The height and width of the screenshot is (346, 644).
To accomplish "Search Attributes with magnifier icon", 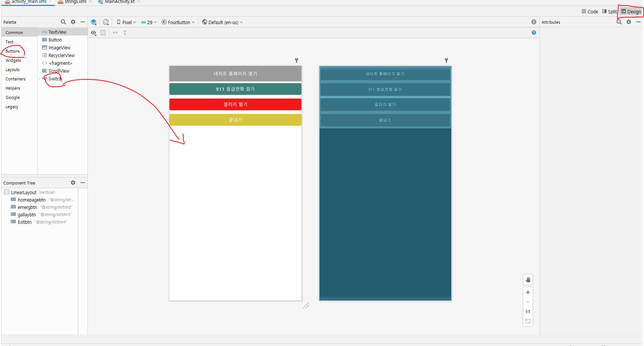I will pyautogui.click(x=619, y=22).
